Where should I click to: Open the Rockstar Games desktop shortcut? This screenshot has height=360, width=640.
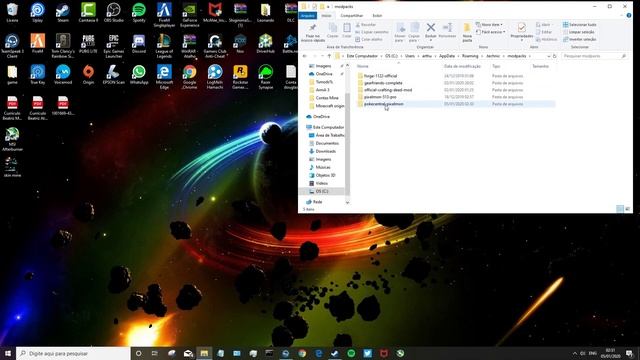pyautogui.click(x=240, y=77)
